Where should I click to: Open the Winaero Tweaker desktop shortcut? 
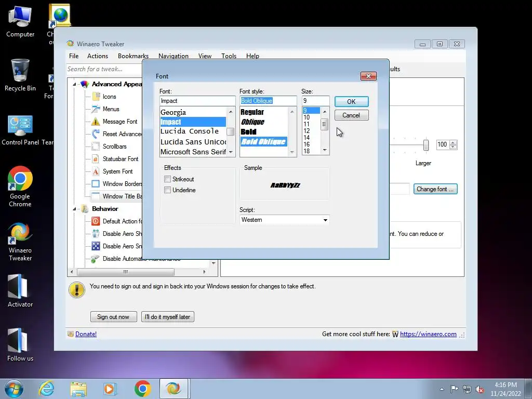20,242
